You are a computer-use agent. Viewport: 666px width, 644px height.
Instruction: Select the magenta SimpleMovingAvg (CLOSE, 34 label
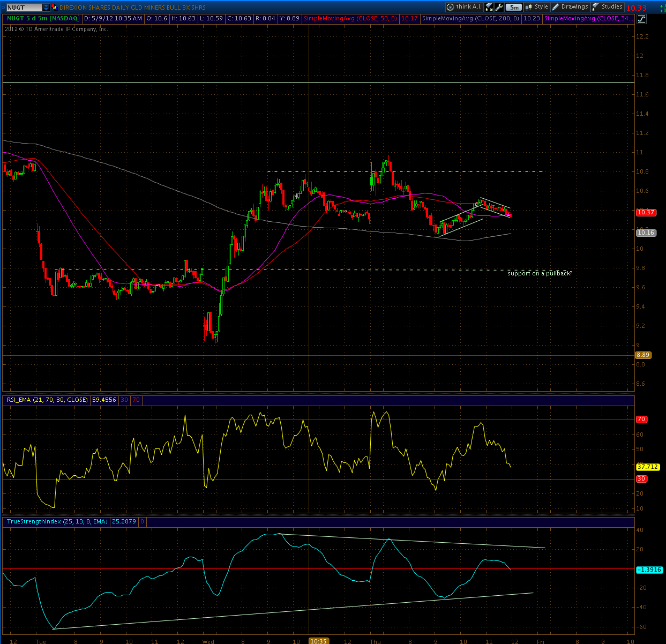(589, 18)
